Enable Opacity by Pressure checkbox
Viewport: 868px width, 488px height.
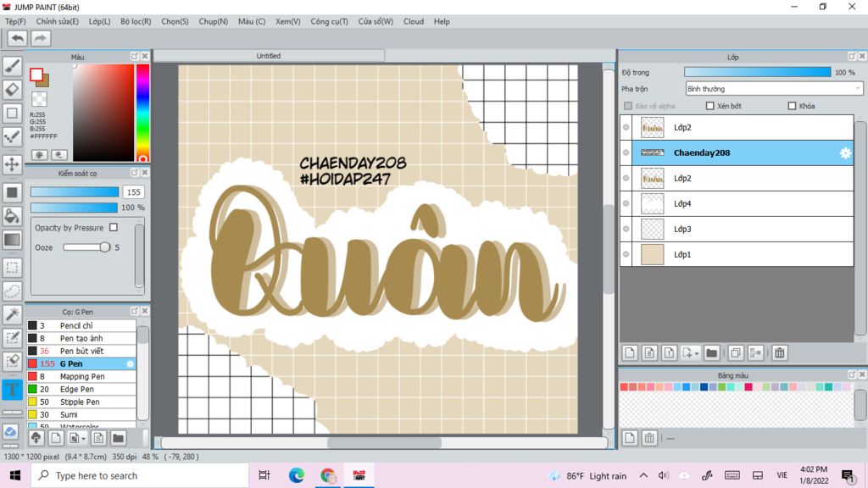[114, 227]
